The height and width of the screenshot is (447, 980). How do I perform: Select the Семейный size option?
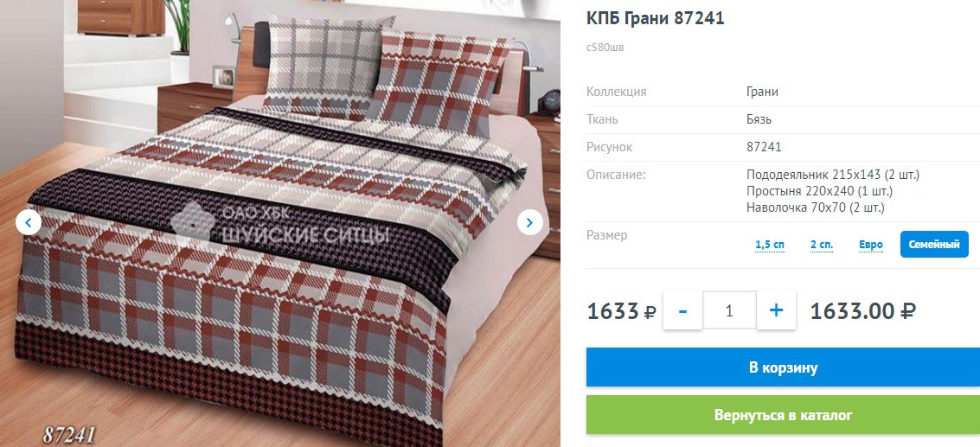coord(934,245)
